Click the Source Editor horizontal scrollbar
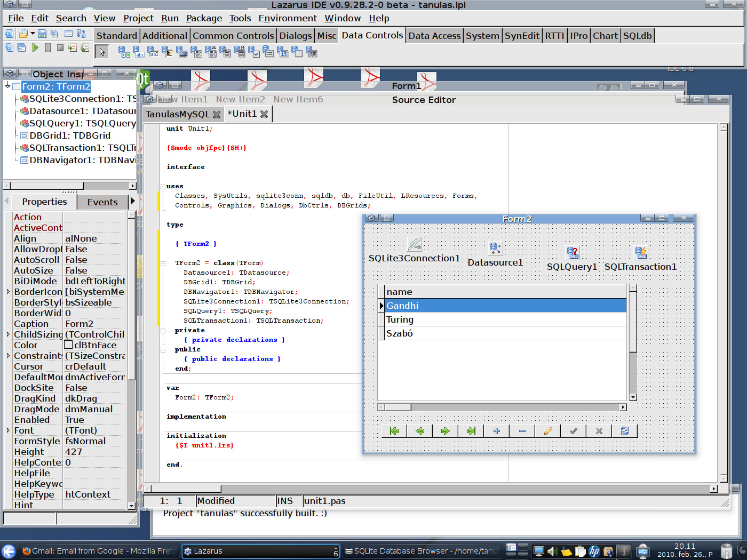The width and height of the screenshot is (747, 560). click(x=431, y=489)
